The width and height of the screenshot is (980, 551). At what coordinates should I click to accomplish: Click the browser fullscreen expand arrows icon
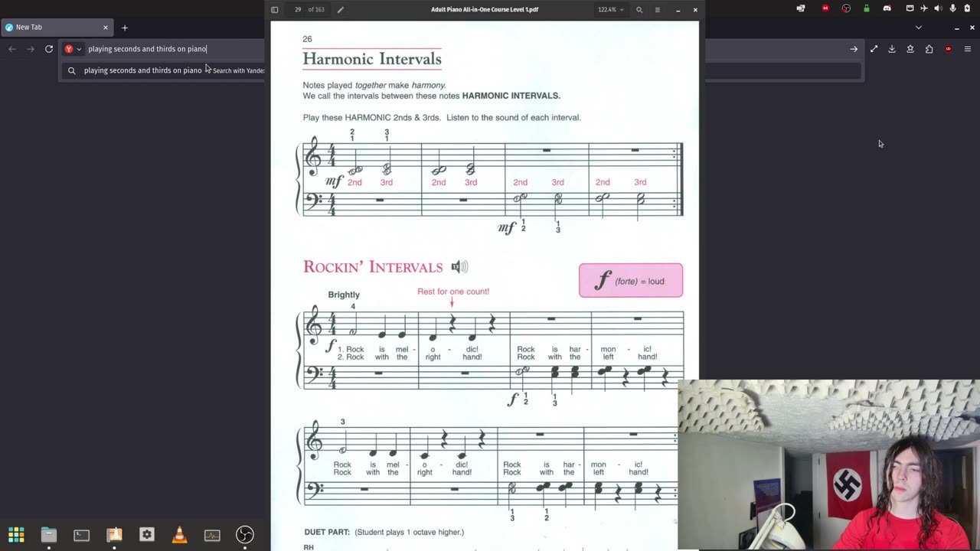coord(874,49)
